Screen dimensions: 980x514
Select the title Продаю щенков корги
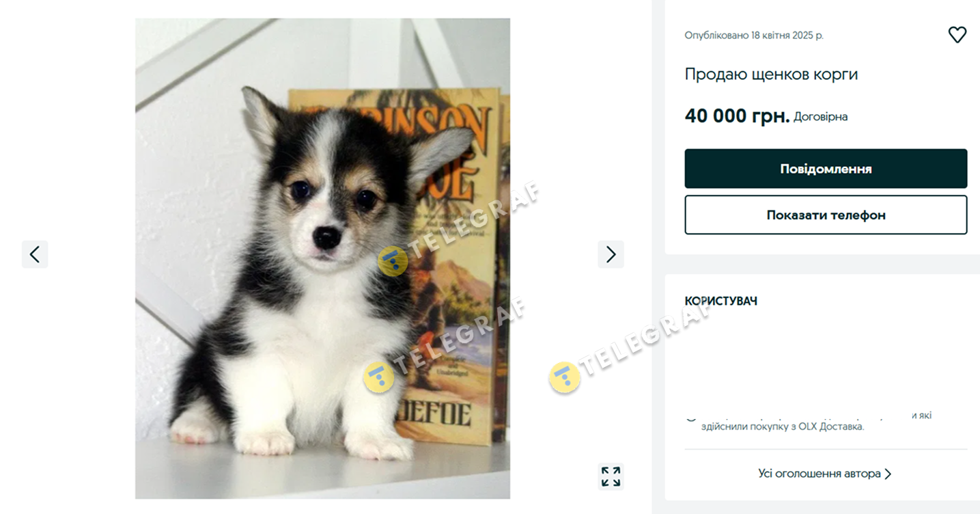click(x=771, y=75)
